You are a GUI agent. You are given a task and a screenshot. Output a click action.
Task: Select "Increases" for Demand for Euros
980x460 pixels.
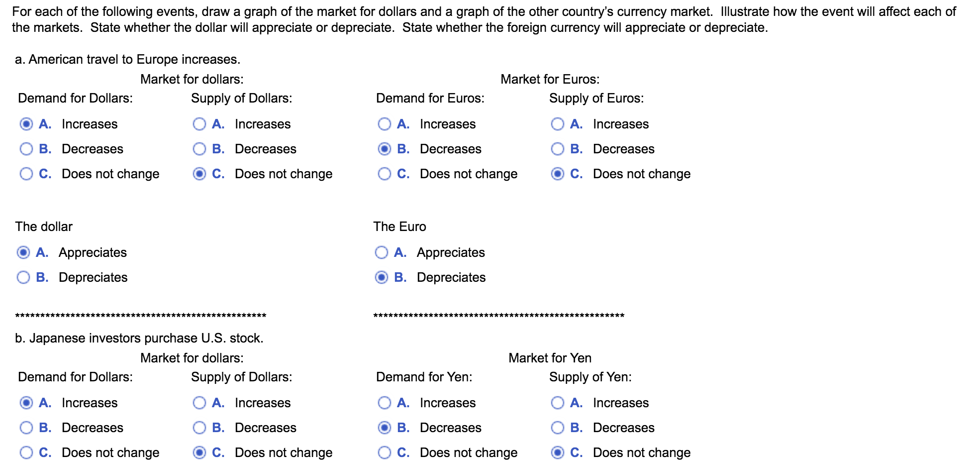coord(385,124)
